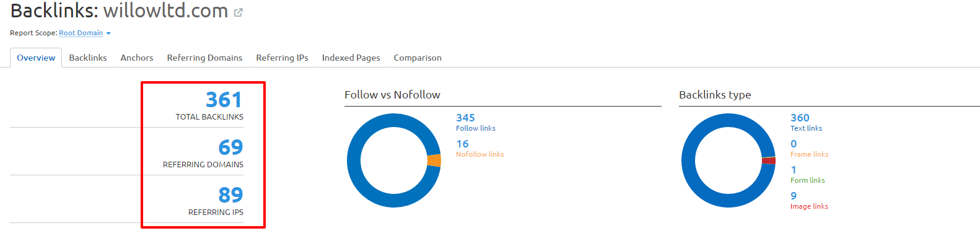The width and height of the screenshot is (980, 241).
Task: Click the 361 total backlinks number
Action: [224, 100]
